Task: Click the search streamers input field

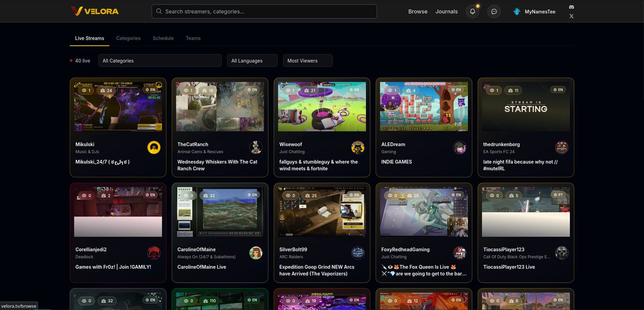Action: [264, 11]
